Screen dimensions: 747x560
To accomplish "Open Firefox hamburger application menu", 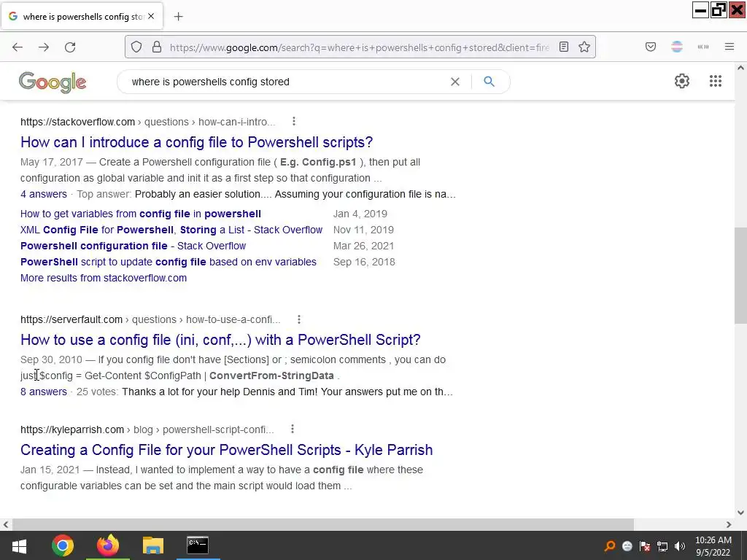I will (x=729, y=47).
